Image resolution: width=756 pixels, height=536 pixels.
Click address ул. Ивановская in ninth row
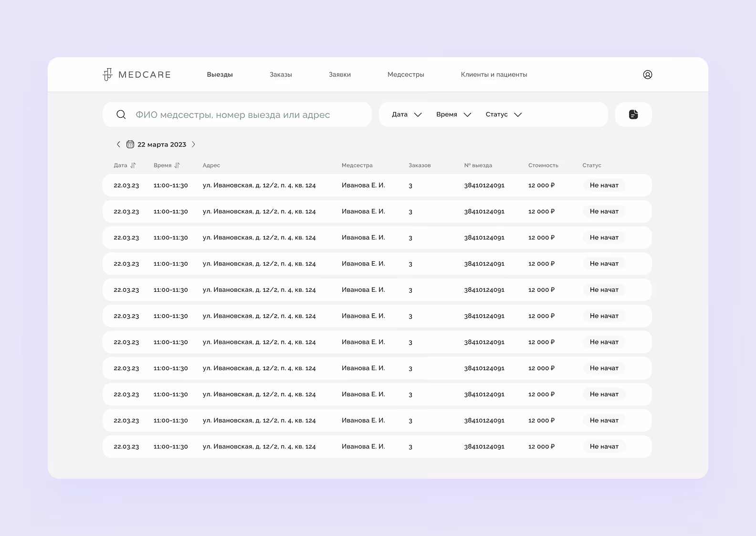259,394
